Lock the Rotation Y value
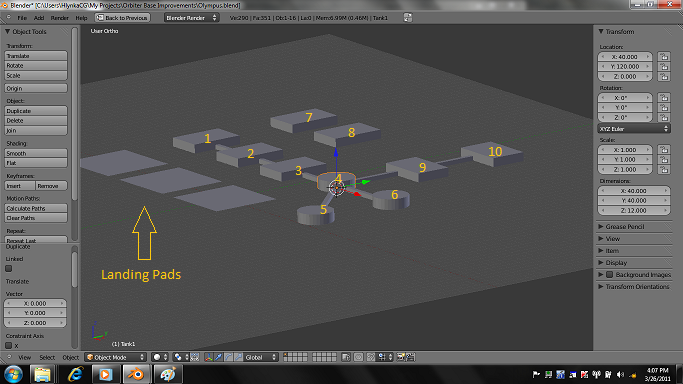The image size is (683, 384). tap(664, 108)
